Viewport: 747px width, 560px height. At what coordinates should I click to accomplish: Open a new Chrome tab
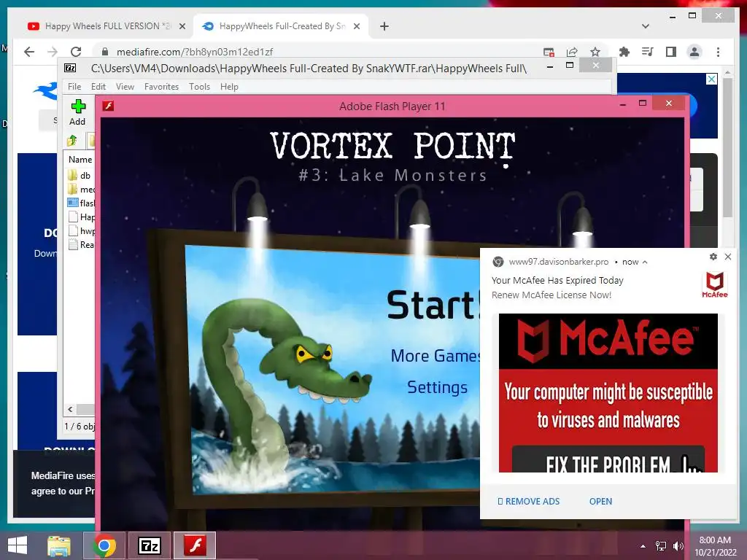pyautogui.click(x=384, y=26)
